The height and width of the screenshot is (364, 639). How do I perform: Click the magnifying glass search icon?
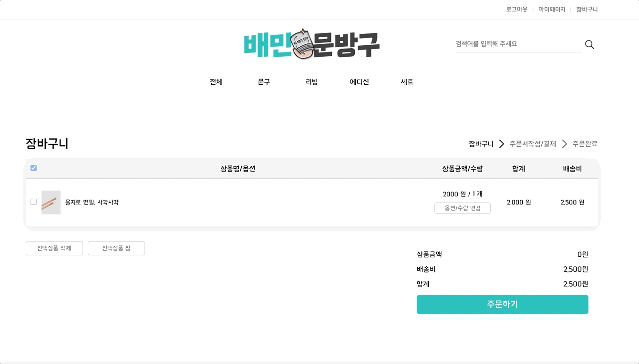(x=589, y=45)
